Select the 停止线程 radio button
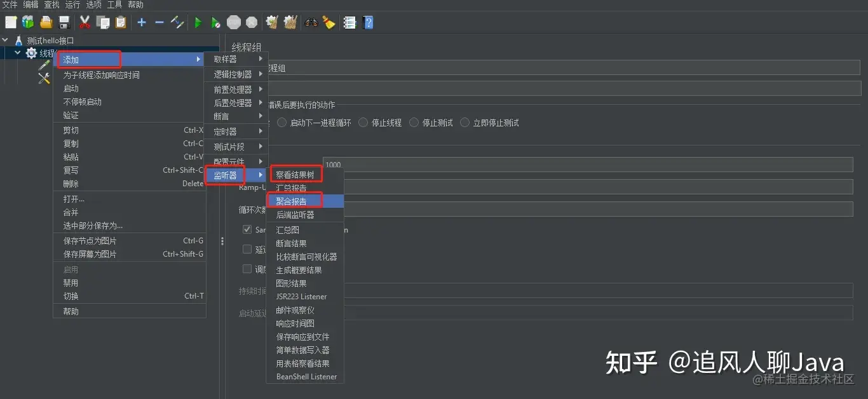 (x=363, y=123)
